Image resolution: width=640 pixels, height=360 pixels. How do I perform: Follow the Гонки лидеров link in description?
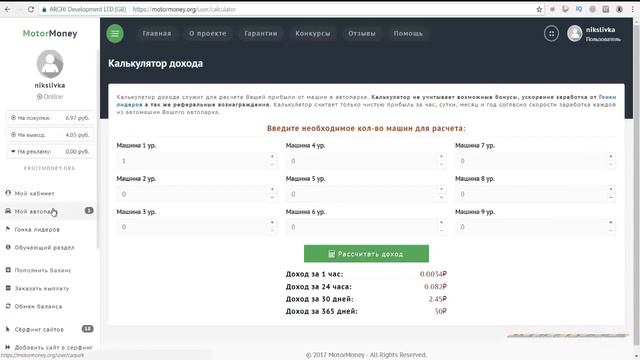[607, 97]
